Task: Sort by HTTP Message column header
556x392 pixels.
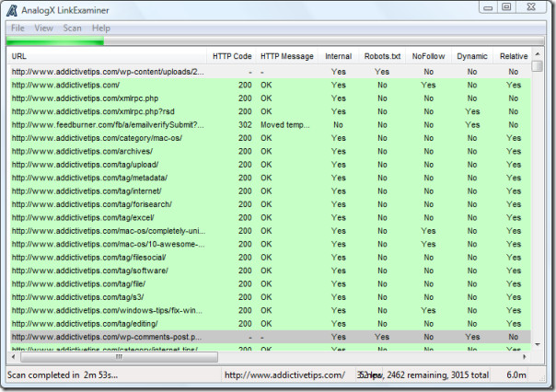Action: (287, 56)
